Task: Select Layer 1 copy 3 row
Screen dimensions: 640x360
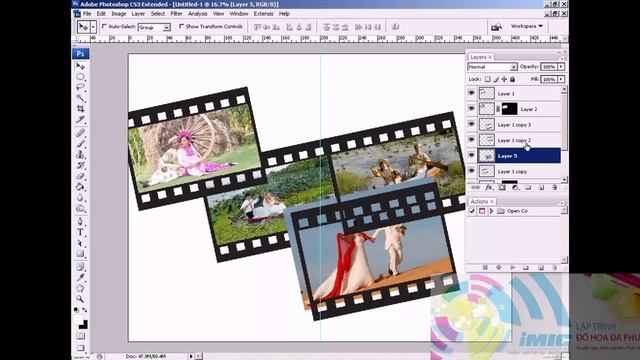Action: (x=520, y=124)
